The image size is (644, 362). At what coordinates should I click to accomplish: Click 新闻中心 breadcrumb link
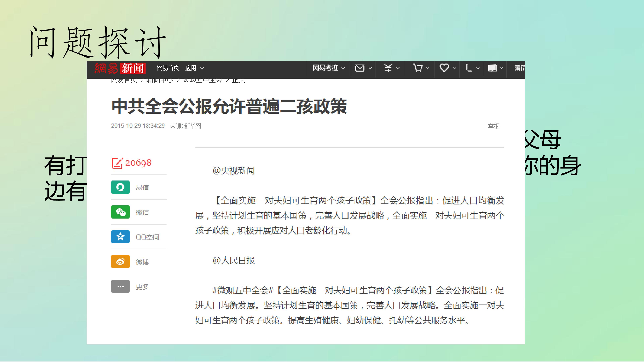tap(160, 81)
